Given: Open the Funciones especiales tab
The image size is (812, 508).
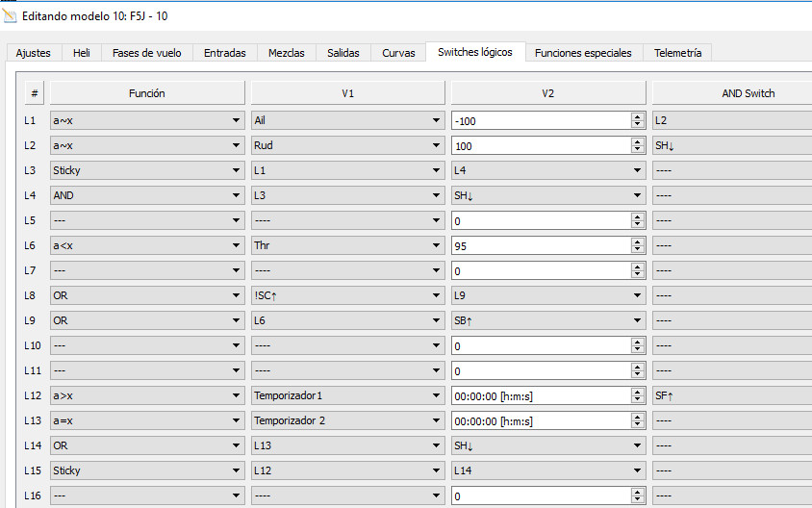Looking at the screenshot, I should coord(583,53).
